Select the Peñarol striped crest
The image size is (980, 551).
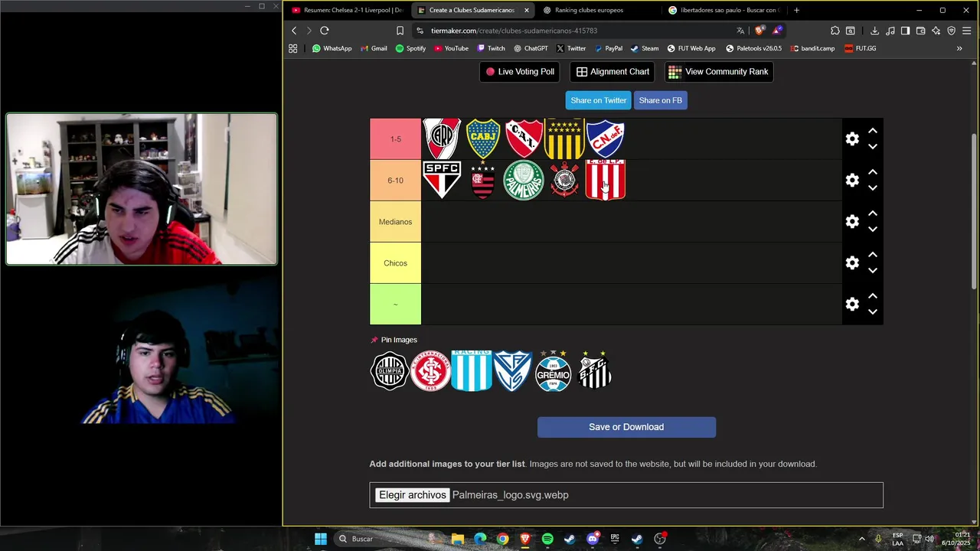coord(564,139)
